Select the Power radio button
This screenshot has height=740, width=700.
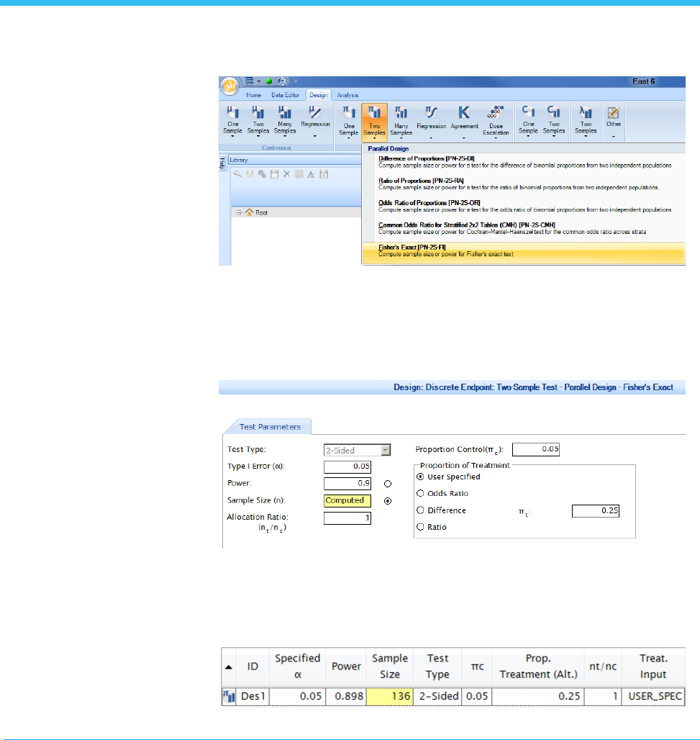click(388, 484)
